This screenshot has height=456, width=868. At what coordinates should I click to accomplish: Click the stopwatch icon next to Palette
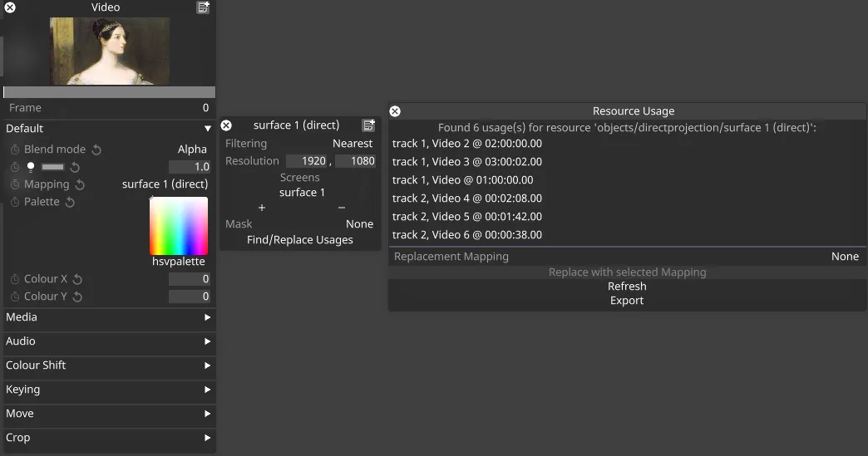[15, 202]
